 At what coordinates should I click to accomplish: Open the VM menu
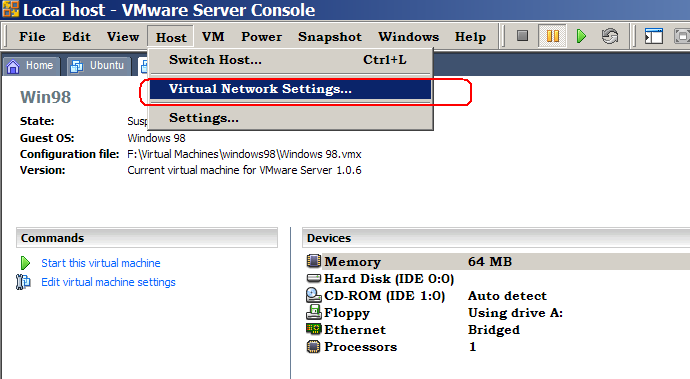pyautogui.click(x=213, y=37)
